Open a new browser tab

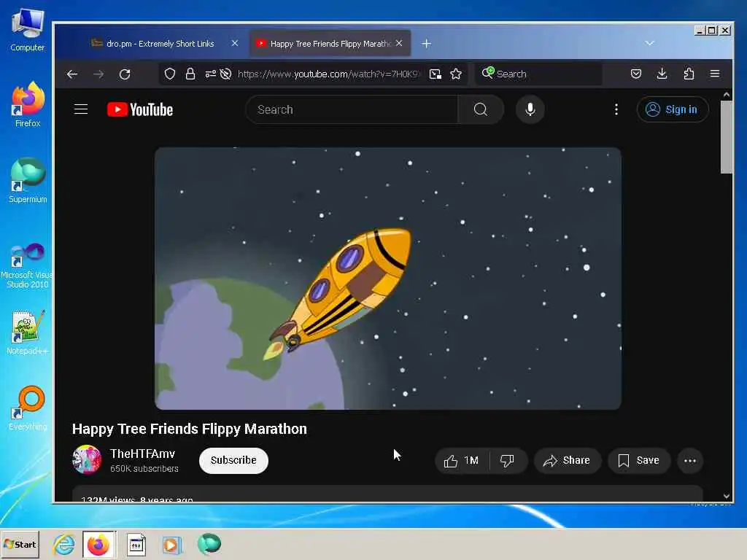pos(426,43)
